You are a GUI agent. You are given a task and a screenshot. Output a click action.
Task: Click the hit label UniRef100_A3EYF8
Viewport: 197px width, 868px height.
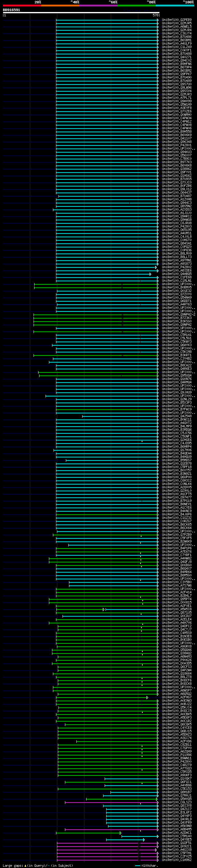[177, 108]
